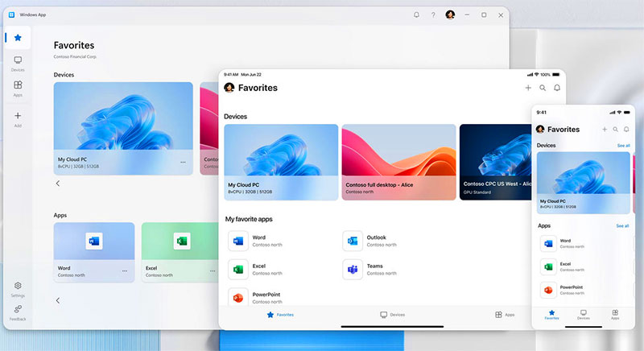Viewport: 644px width, 351px height.
Task: Tap search icon in phone header
Action: click(x=615, y=130)
